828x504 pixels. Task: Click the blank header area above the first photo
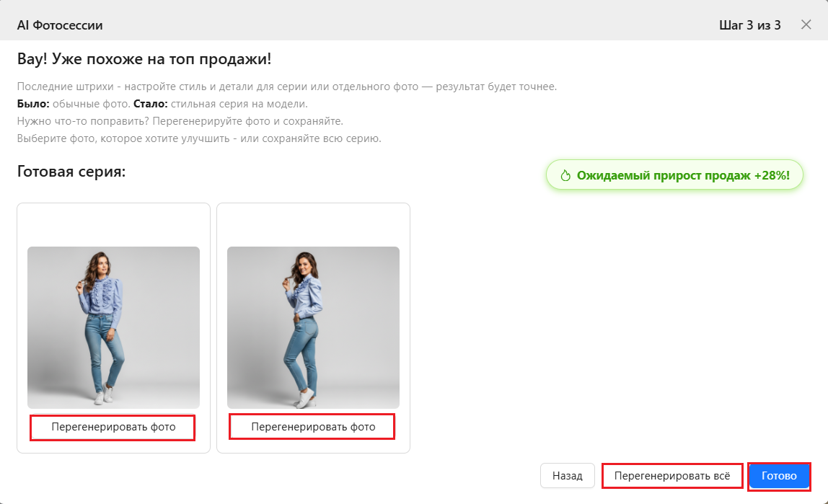(113, 224)
